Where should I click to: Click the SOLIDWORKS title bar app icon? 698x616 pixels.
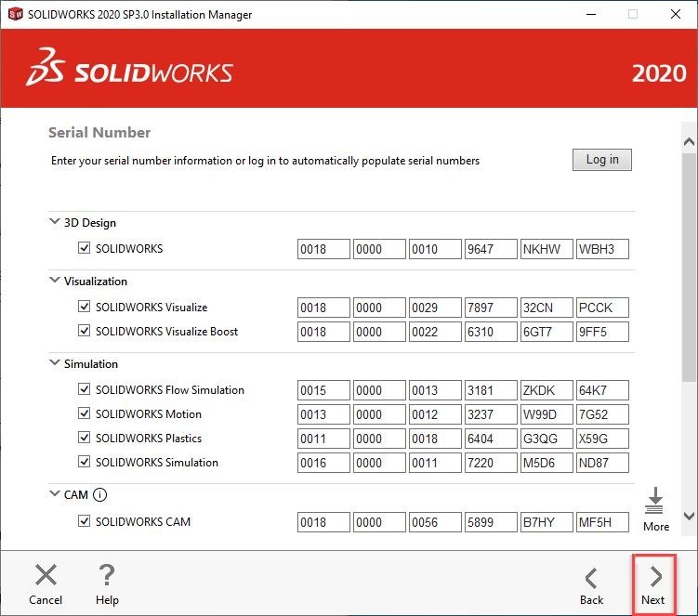tap(15, 14)
